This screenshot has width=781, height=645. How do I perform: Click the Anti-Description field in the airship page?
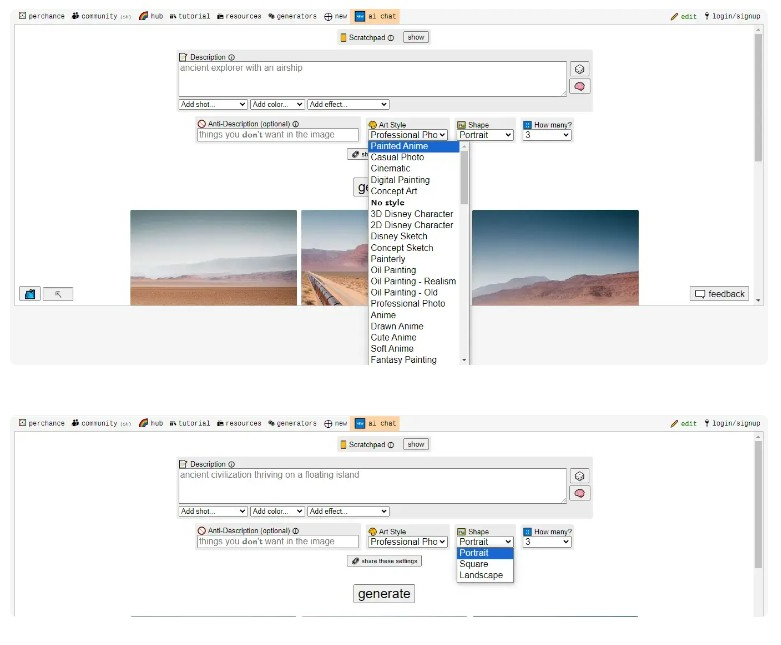point(278,135)
